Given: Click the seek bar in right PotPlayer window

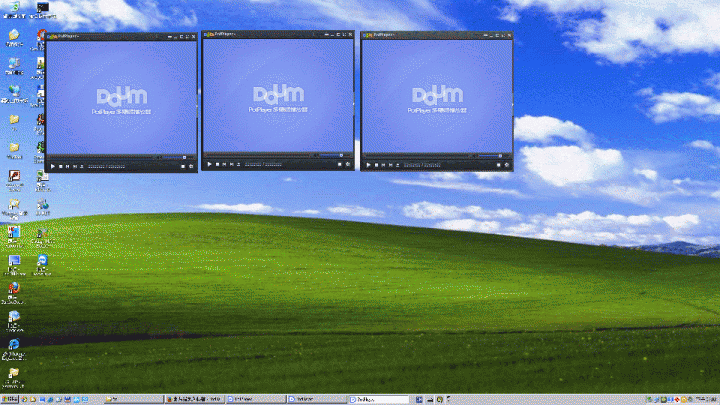Looking at the screenshot, I should coord(416,156).
